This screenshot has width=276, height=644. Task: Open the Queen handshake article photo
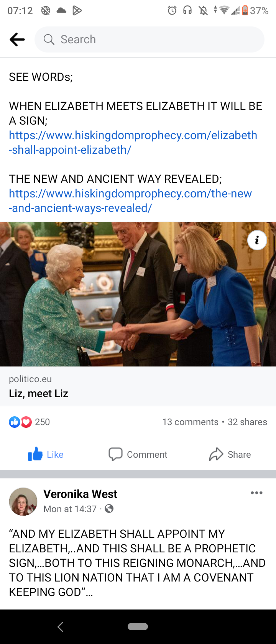point(138,294)
